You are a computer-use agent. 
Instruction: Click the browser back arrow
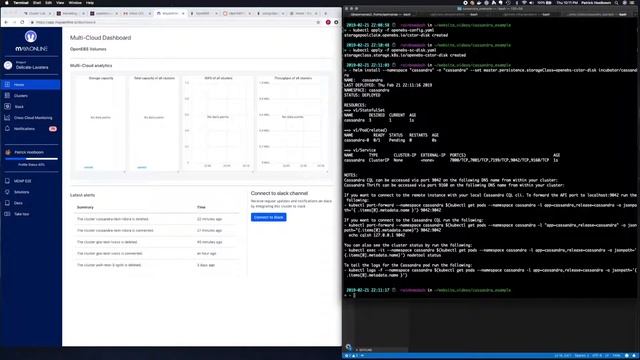[x=6, y=22]
